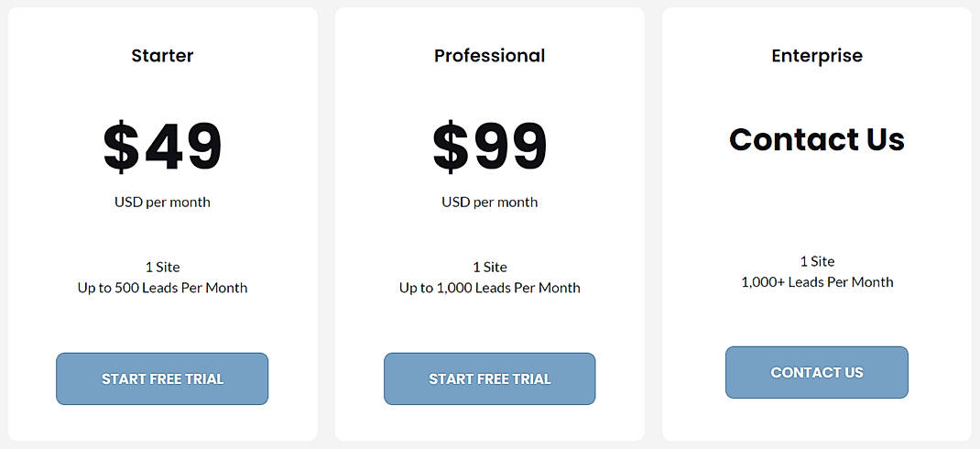
Task: Select the $99 price text
Action: [489, 146]
